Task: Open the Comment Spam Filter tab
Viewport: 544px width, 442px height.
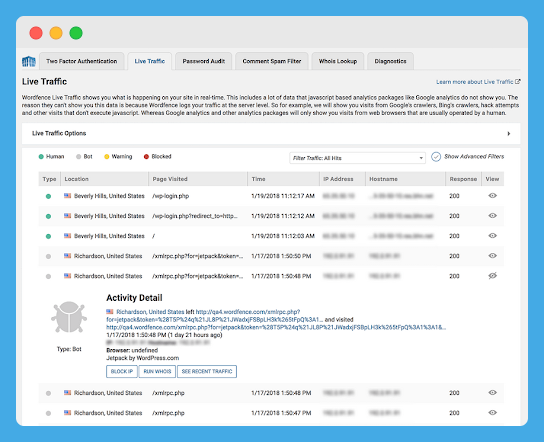Action: coord(272,61)
